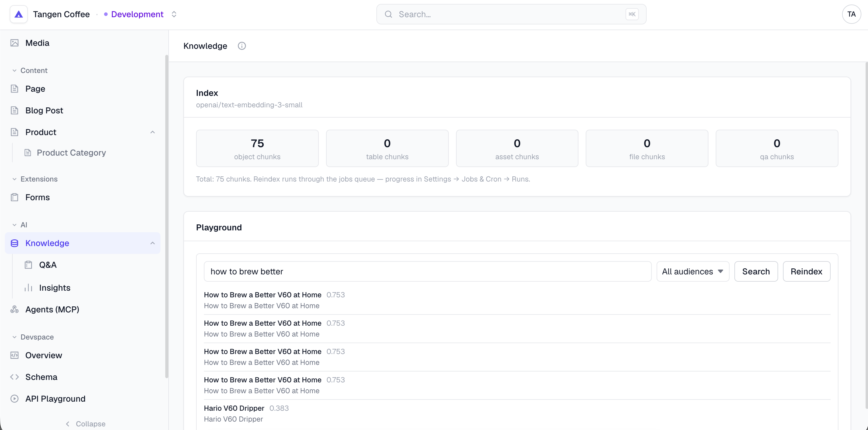
Task: Click the Development environment label
Action: (137, 14)
